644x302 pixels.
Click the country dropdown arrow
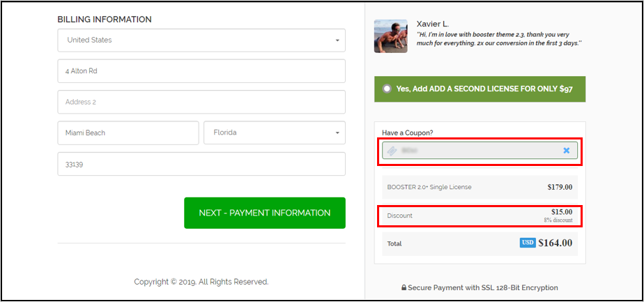337,40
